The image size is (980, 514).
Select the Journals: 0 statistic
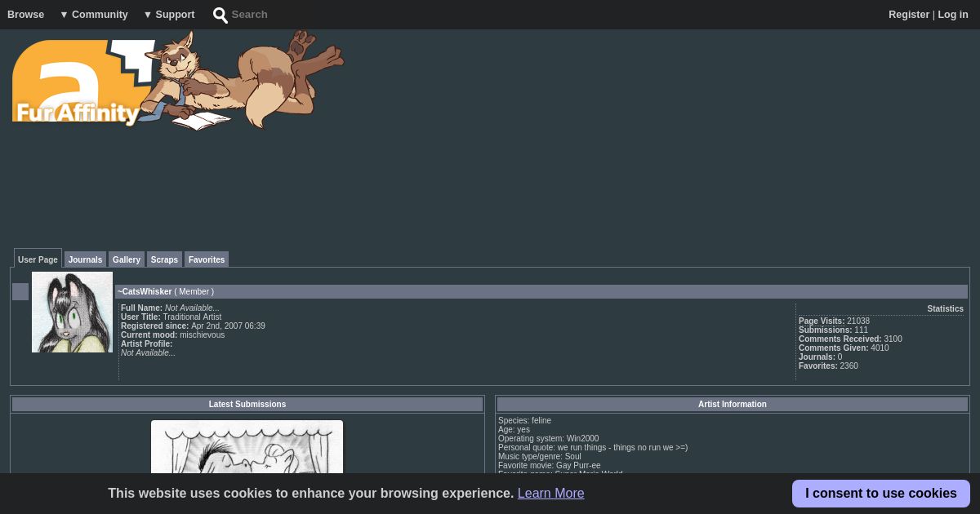(820, 357)
